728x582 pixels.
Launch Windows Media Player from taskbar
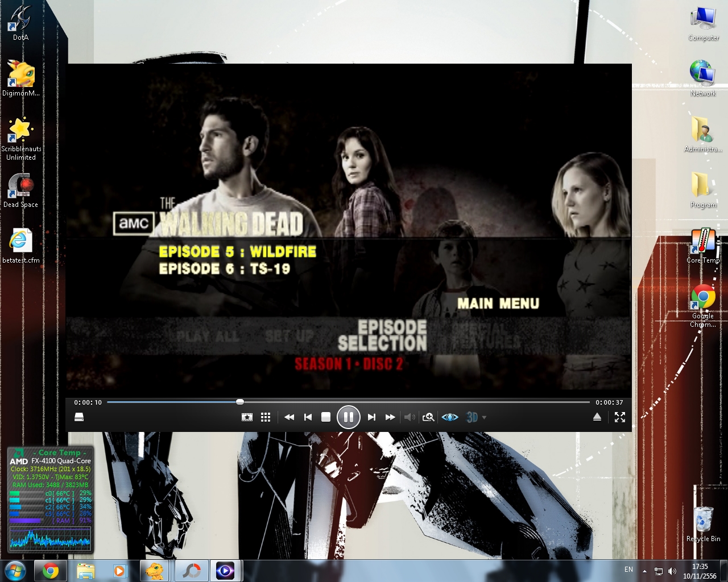[119, 571]
